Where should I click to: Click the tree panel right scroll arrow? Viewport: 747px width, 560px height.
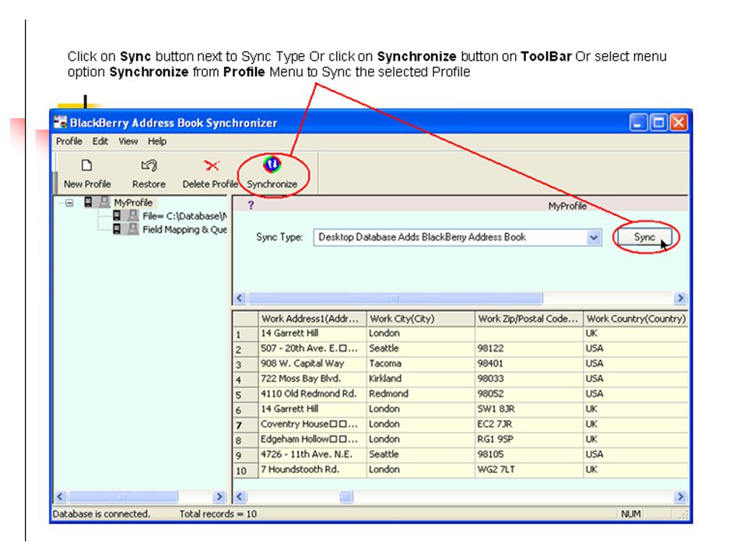click(219, 497)
